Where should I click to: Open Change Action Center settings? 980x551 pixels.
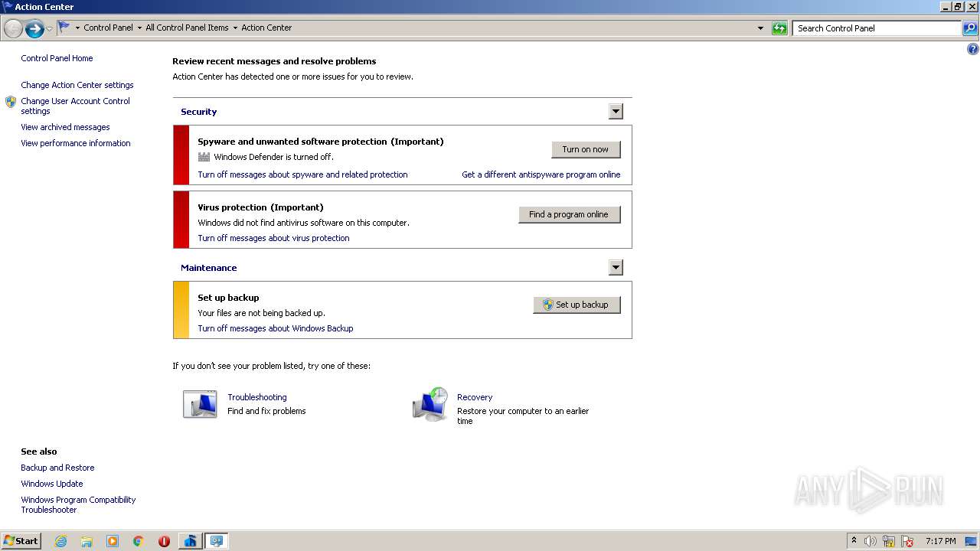click(x=77, y=85)
